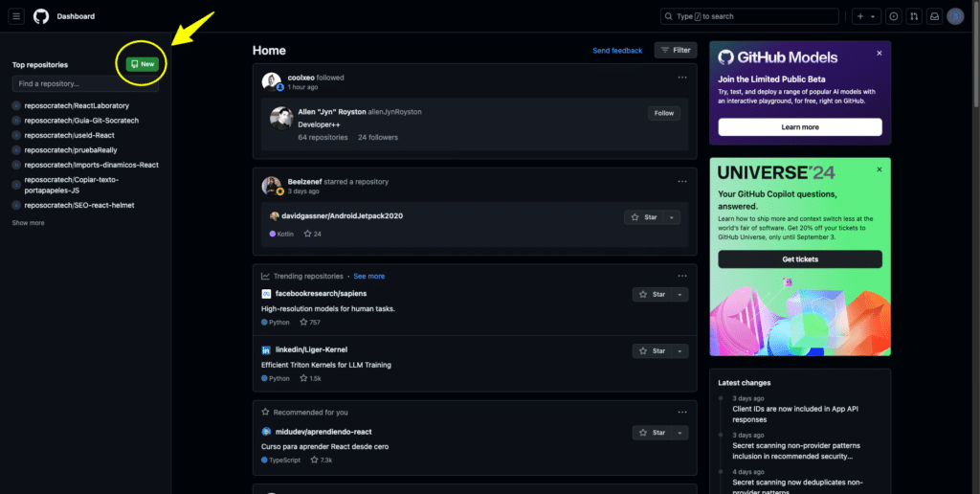Screen dimensions: 980x494
Task: Expand star list dropdown for AndroidJetpack2020
Action: [x=672, y=217]
